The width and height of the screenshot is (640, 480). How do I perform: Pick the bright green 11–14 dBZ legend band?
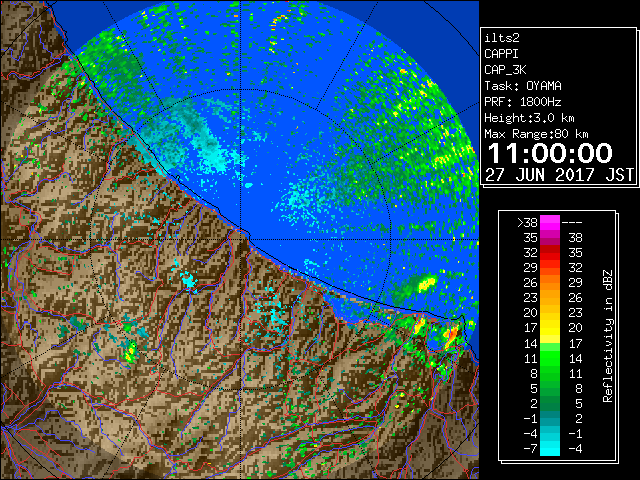550,358
